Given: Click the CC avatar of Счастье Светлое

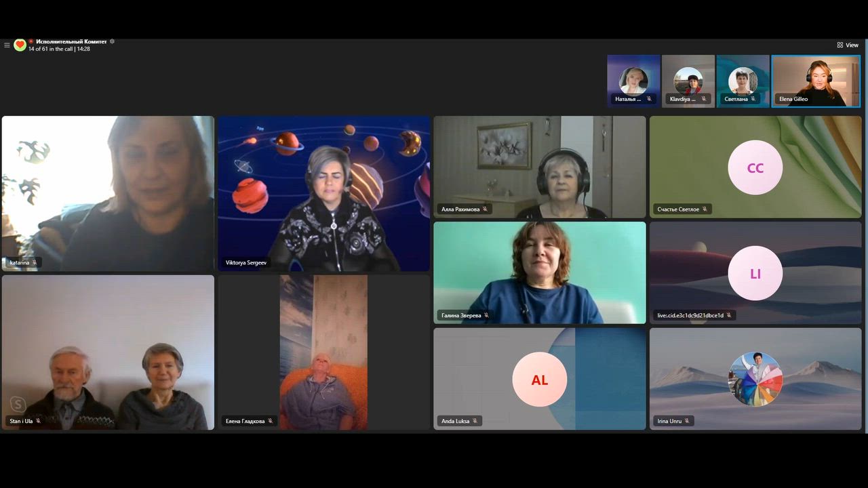Looking at the screenshot, I should point(755,167).
